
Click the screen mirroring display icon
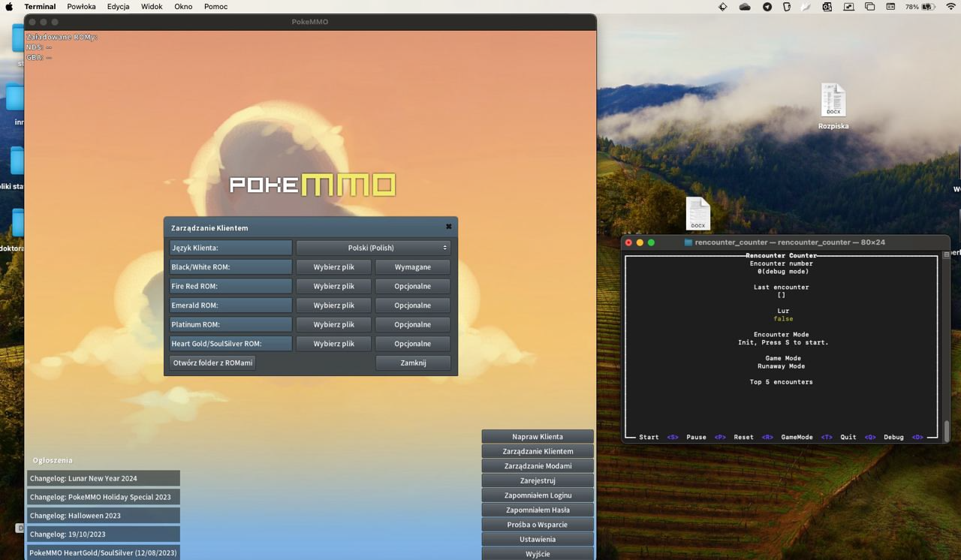[849, 7]
